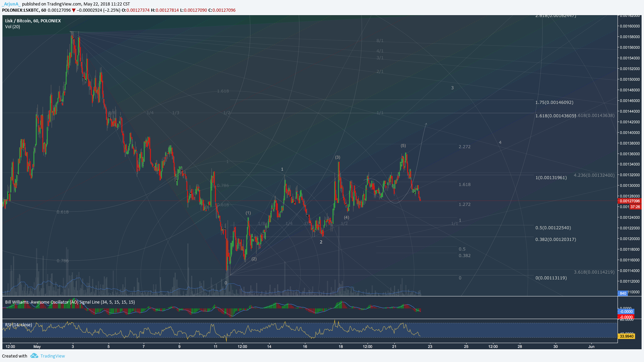The width and height of the screenshot is (644, 362).
Task: Click the yellow RSI value tag 33.9940
Action: (626, 336)
